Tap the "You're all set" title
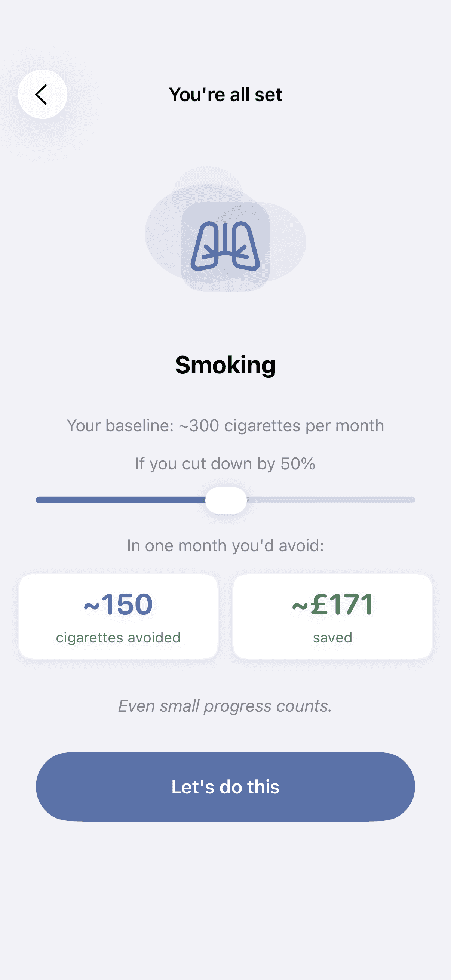The width and height of the screenshot is (451, 980). click(225, 94)
